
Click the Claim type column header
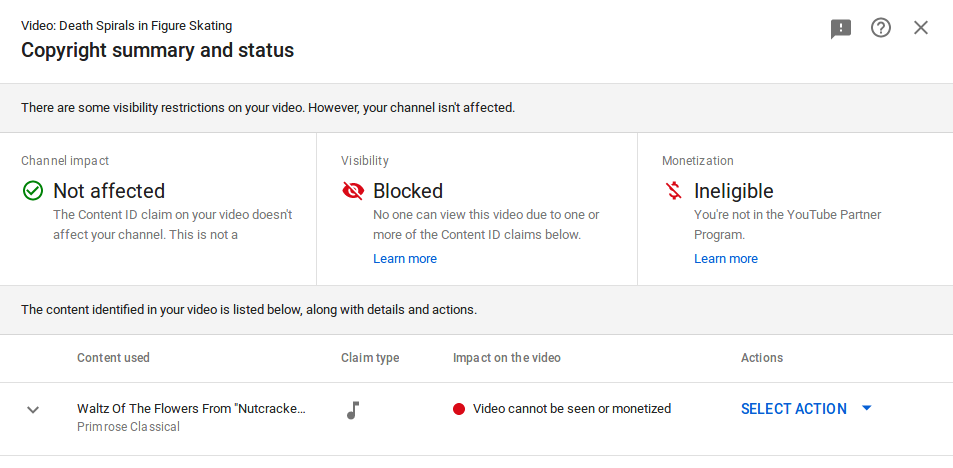click(370, 358)
